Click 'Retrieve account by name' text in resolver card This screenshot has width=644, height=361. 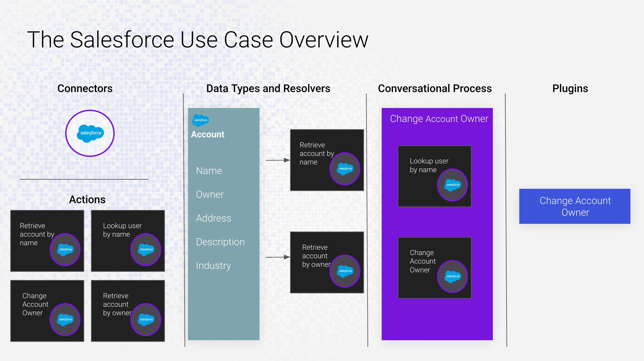(317, 153)
